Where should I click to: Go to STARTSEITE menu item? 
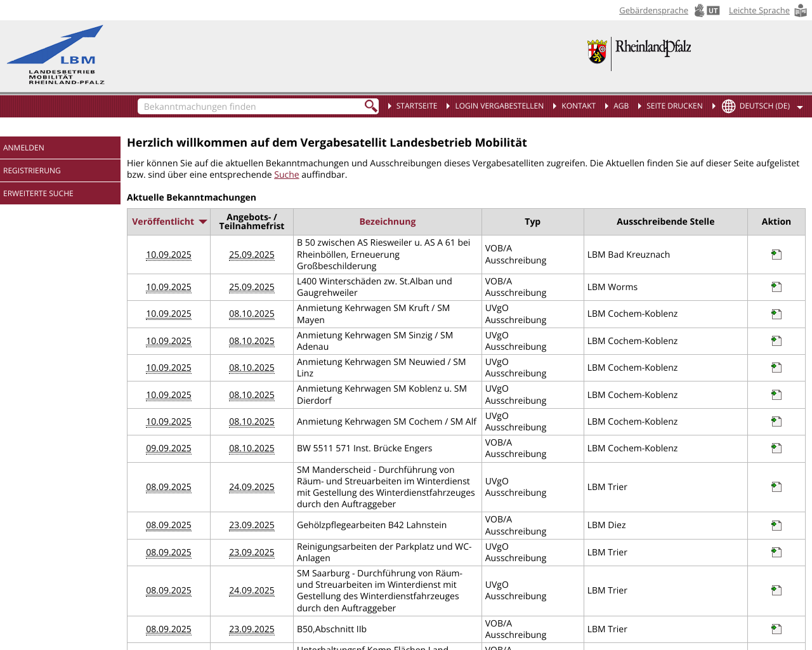417,106
